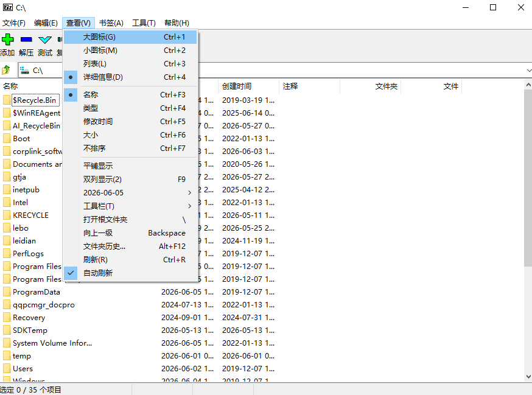532x395 pixels.
Task: Click folder icon next to leidian
Action: coord(7,240)
